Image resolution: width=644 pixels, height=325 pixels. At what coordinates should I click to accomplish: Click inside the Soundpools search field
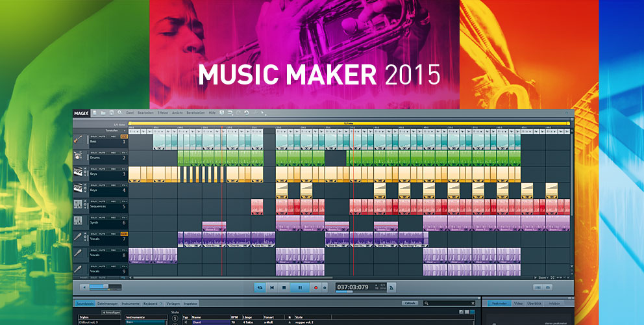click(x=450, y=303)
